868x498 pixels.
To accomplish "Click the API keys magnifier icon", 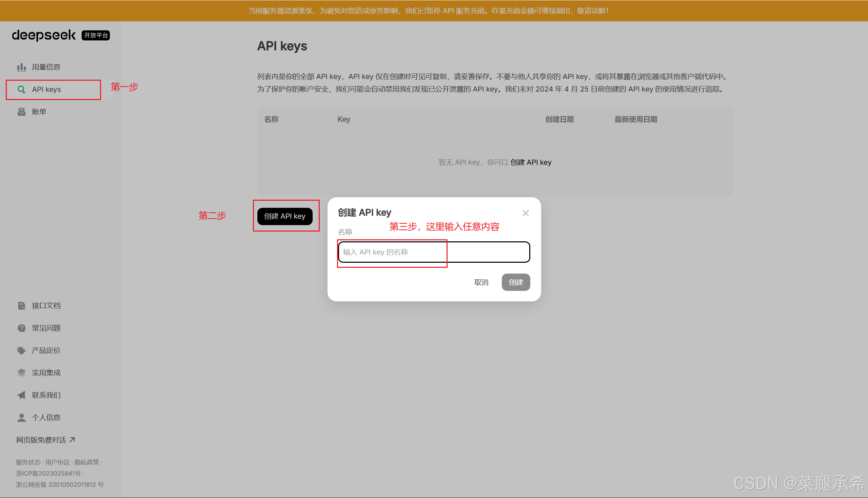I will [22, 89].
